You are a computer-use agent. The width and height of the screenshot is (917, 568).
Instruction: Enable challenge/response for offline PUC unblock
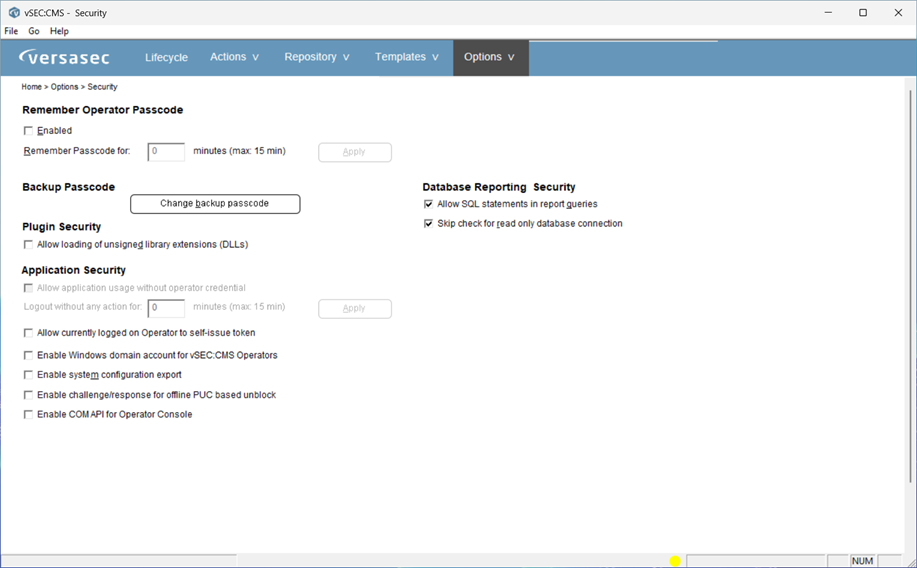28,395
